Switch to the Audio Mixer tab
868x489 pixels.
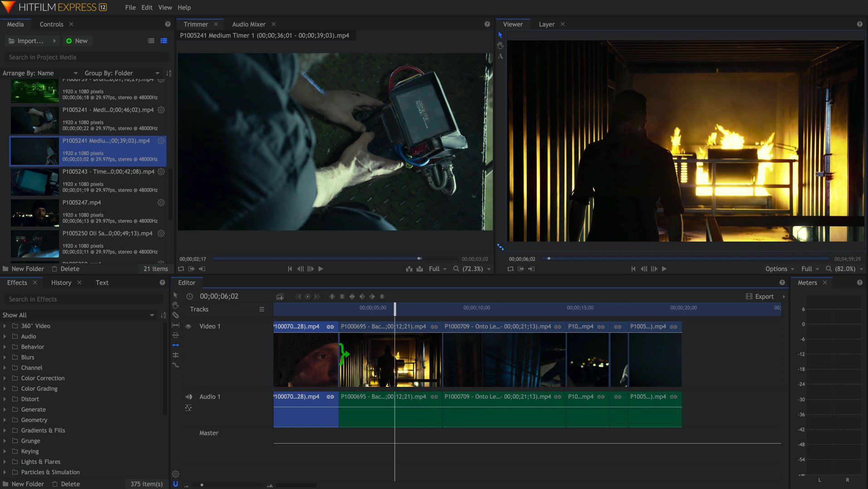(x=249, y=24)
